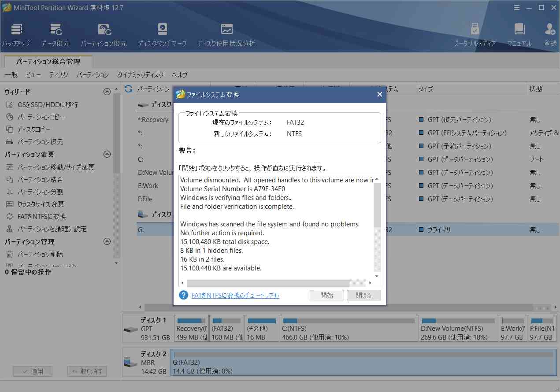
Task: Collapse the パーティション管理 section
Action: coord(107,242)
